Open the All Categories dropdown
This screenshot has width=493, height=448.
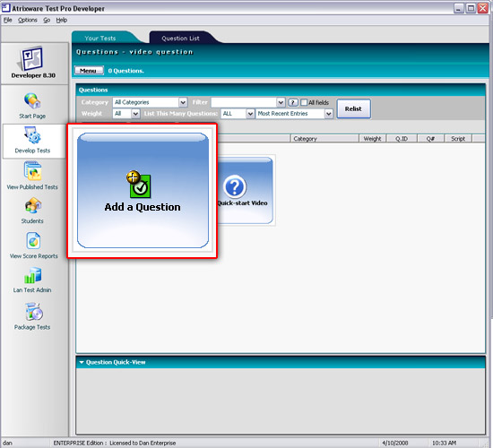pyautogui.click(x=150, y=102)
